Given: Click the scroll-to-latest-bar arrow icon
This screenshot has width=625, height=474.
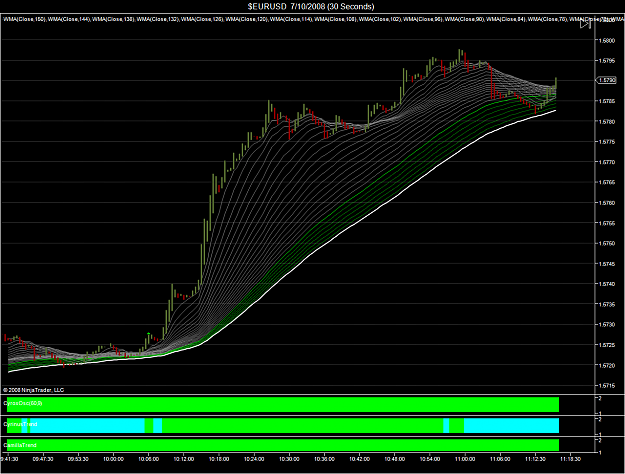Looking at the screenshot, I should [585, 24].
